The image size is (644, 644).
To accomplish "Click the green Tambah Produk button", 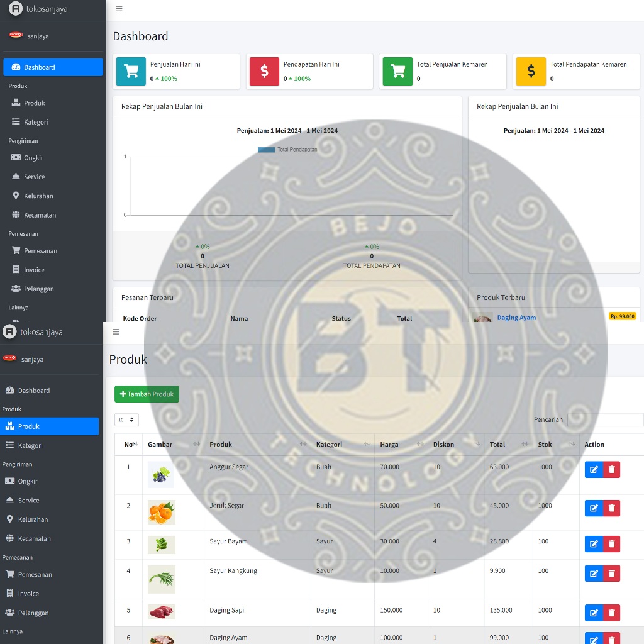I will 147,394.
